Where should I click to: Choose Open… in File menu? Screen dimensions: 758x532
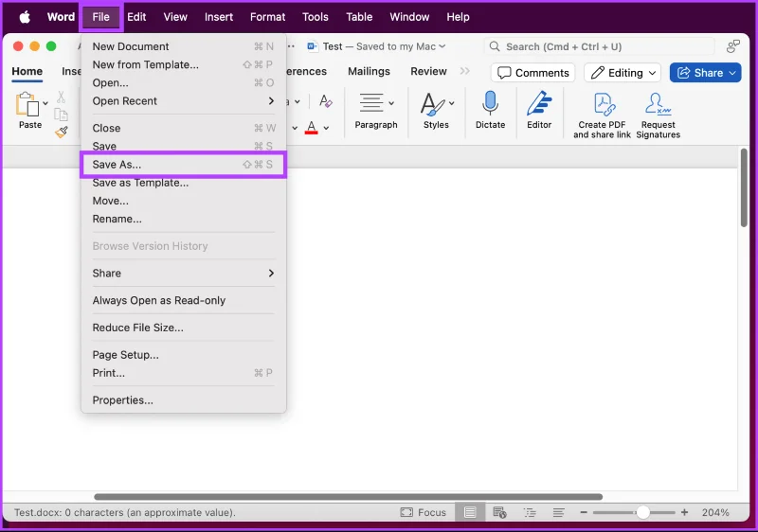183,82
